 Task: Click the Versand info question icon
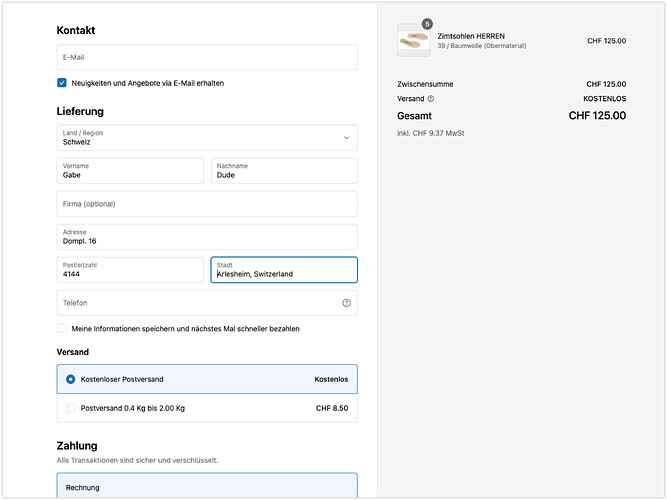(431, 99)
